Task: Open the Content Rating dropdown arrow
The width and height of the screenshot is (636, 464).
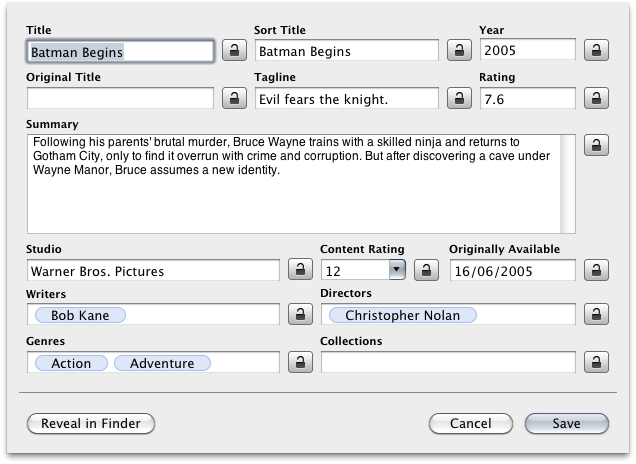Action: [x=396, y=270]
